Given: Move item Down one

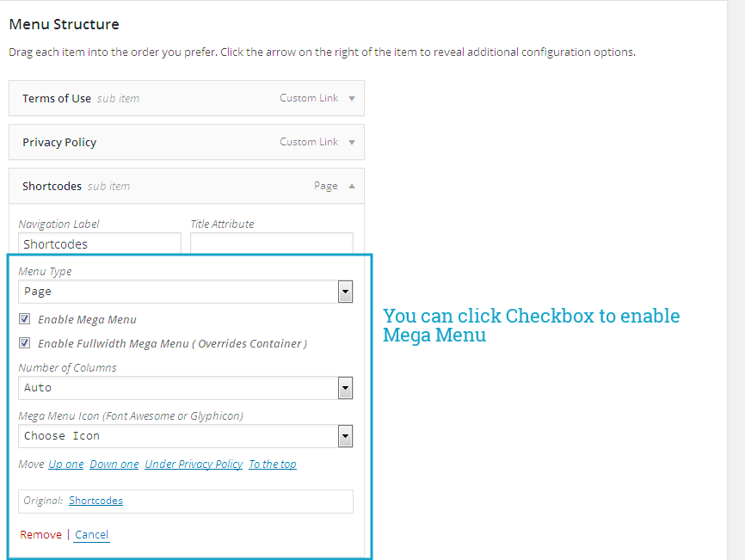Looking at the screenshot, I should tap(114, 465).
